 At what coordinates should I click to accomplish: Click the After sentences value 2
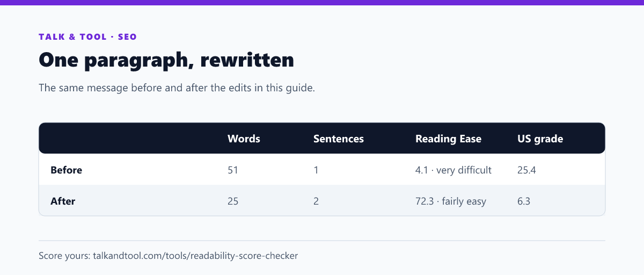(316, 201)
